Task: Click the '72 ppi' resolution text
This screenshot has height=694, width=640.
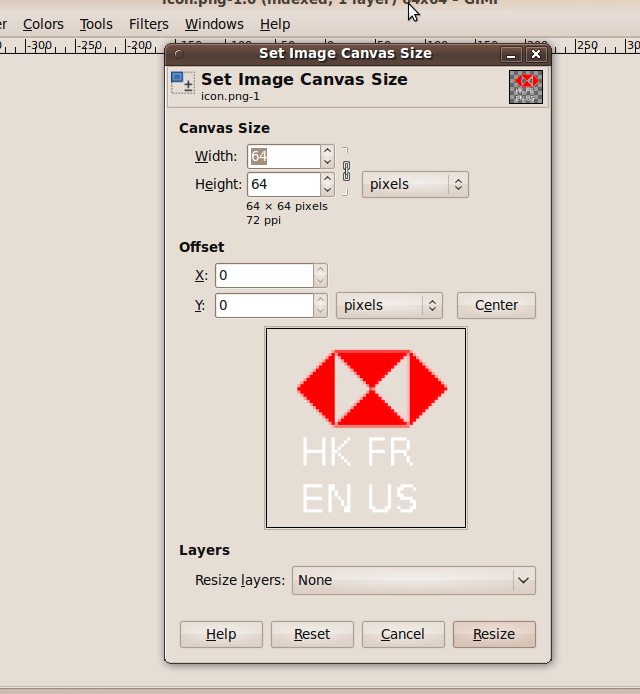Action: [x=263, y=220]
